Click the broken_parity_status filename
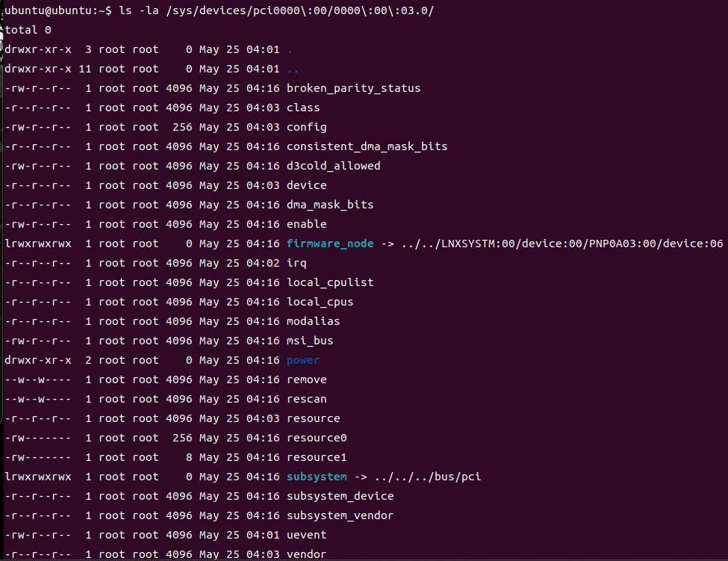 [353, 88]
